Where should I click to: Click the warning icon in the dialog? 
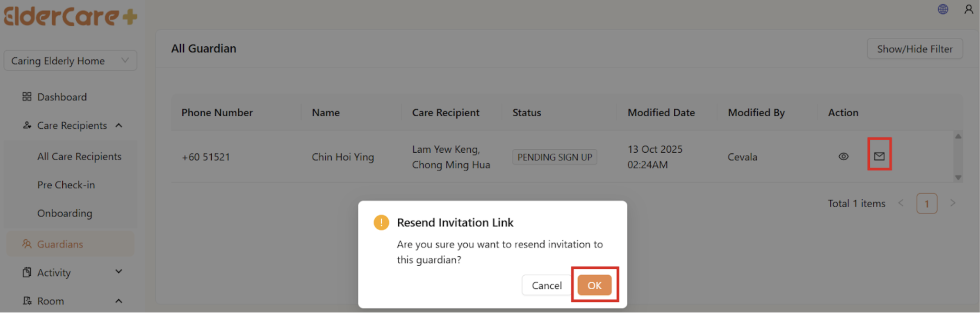click(381, 222)
